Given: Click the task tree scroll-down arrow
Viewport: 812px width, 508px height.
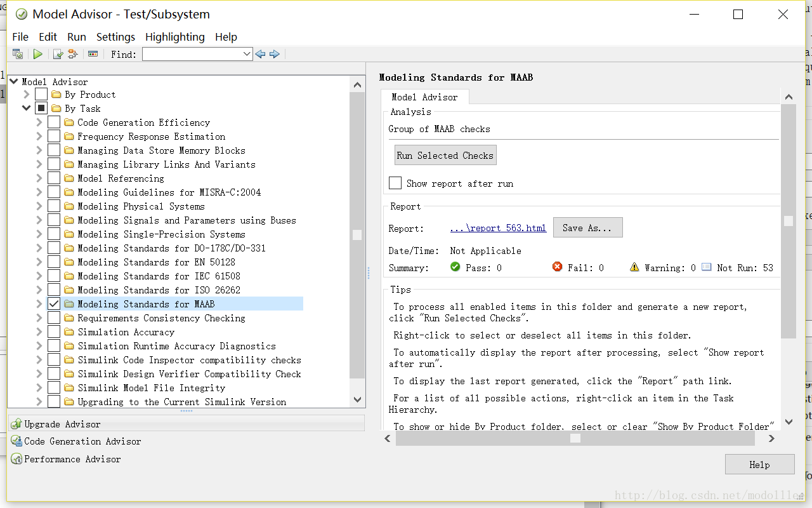Looking at the screenshot, I should (x=357, y=399).
